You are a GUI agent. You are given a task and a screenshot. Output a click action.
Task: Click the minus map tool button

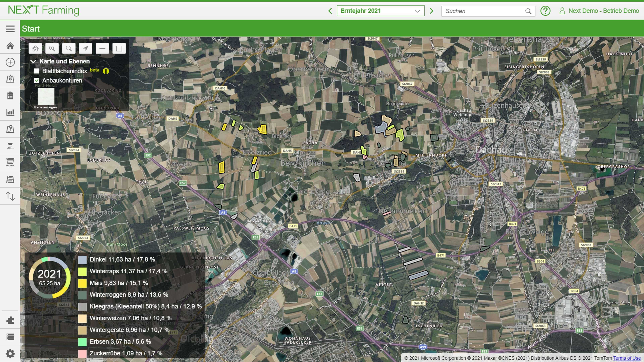(102, 48)
